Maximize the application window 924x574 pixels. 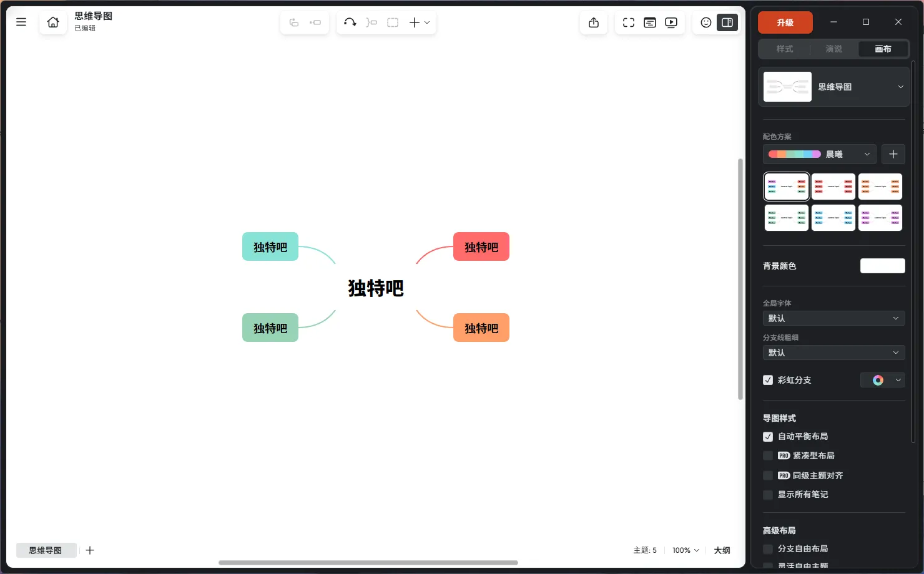click(866, 22)
